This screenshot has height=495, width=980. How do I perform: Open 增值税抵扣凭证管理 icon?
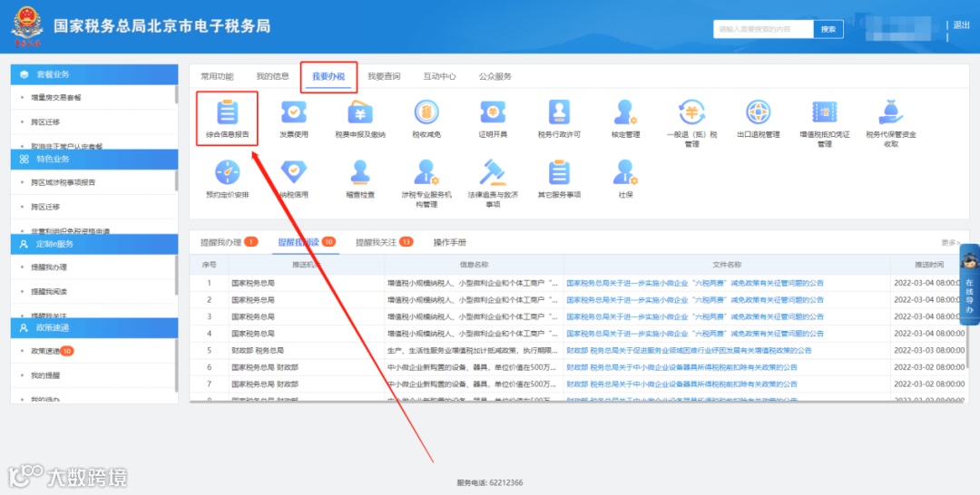(824, 123)
